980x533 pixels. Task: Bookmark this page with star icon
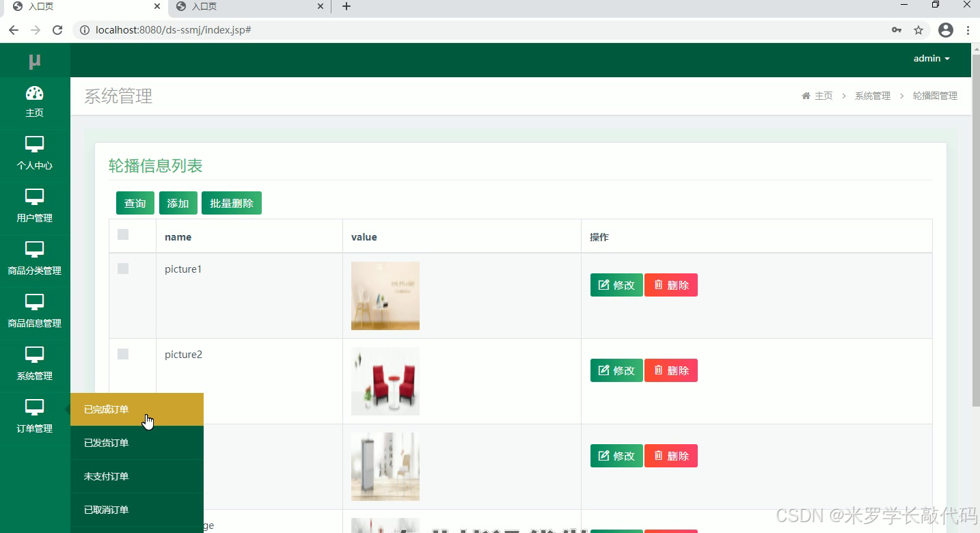pos(918,30)
